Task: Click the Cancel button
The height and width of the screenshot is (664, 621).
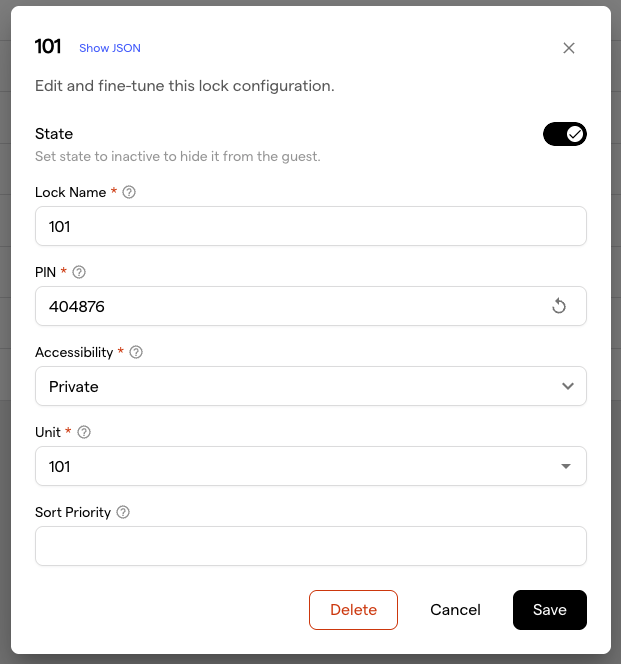Action: [455, 610]
